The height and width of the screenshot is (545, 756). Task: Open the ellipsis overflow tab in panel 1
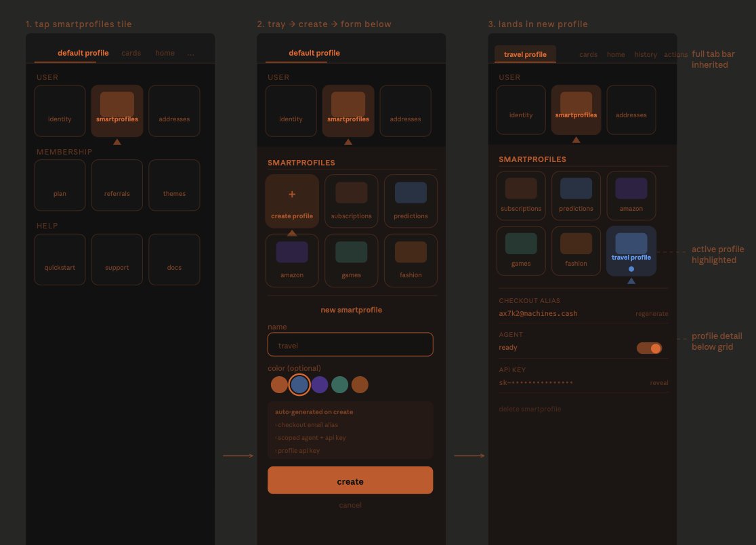point(191,54)
